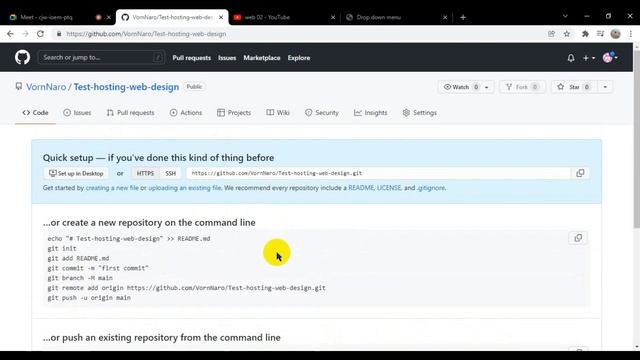Open the Security tab
This screenshot has height=360, width=640.
(322, 113)
